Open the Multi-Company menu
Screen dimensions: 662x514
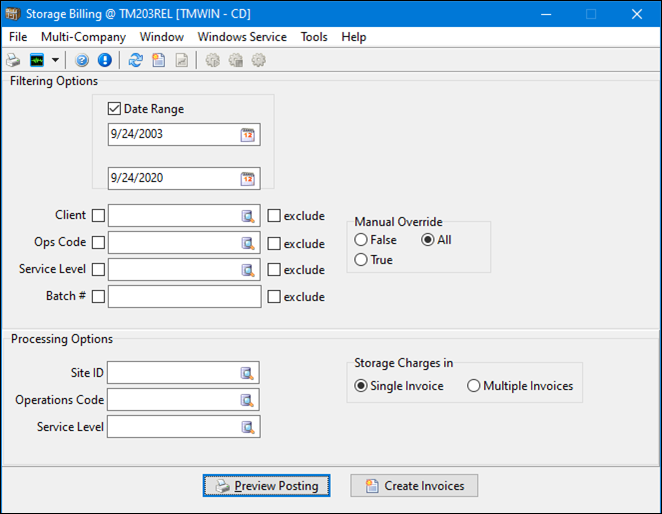[83, 37]
